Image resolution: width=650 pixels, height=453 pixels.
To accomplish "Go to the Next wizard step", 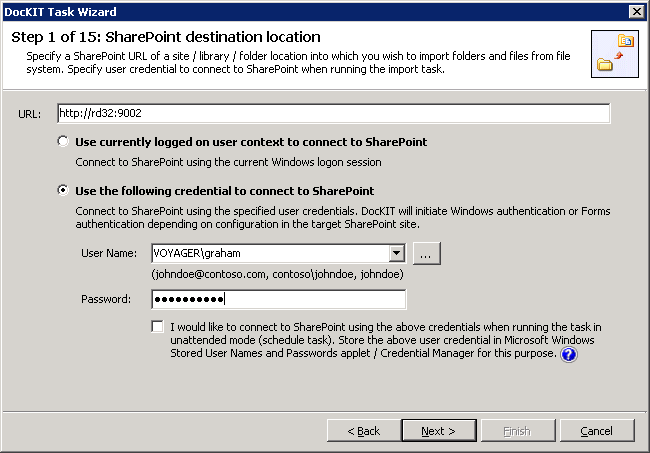I will click(x=438, y=430).
